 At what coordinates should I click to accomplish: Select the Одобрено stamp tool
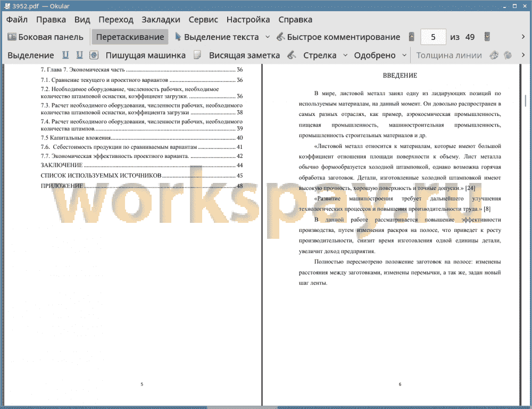[375, 55]
